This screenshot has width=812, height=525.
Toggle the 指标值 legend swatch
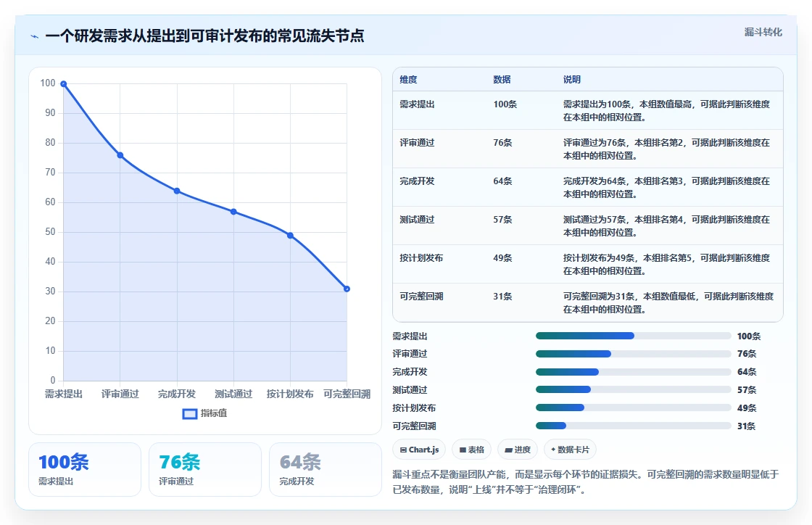189,413
